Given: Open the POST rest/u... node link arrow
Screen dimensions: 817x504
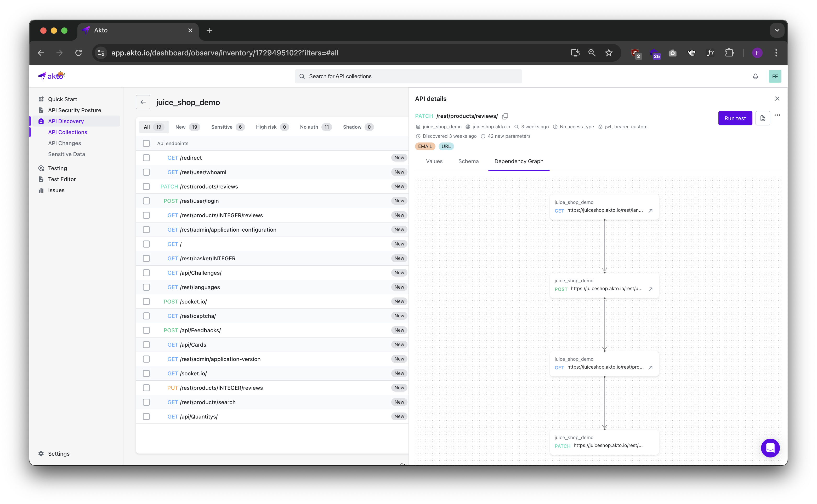Looking at the screenshot, I should [650, 289].
